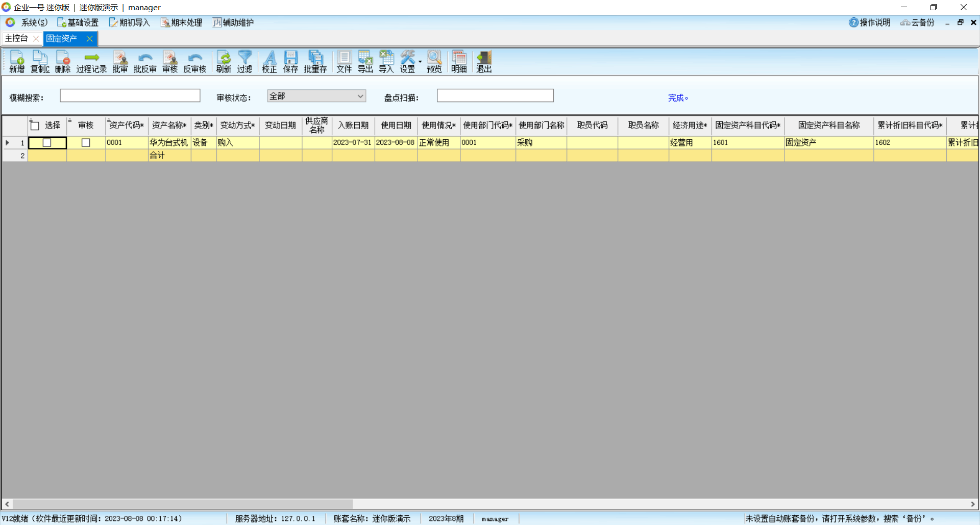Image resolution: width=980 pixels, height=525 pixels.
Task: Open the 设置 dropdown arrow in toolbar
Action: tap(420, 62)
